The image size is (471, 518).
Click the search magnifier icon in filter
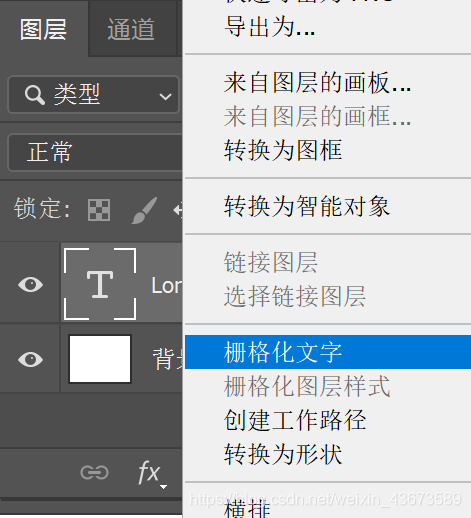coord(35,95)
